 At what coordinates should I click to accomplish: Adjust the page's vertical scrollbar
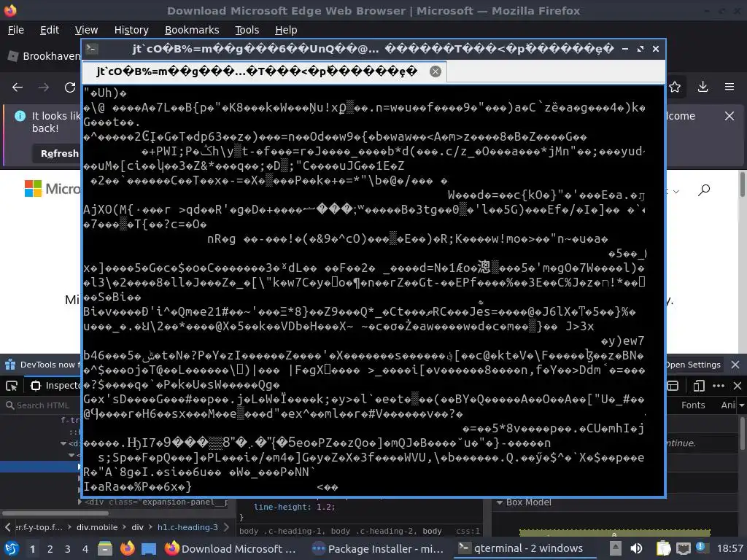coord(742,184)
